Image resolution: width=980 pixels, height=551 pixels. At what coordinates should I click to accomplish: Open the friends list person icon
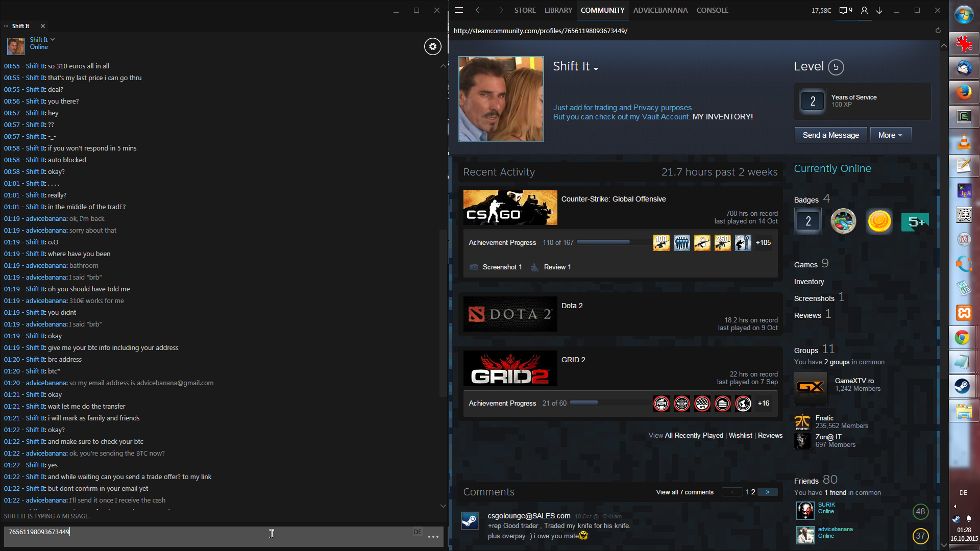click(864, 10)
